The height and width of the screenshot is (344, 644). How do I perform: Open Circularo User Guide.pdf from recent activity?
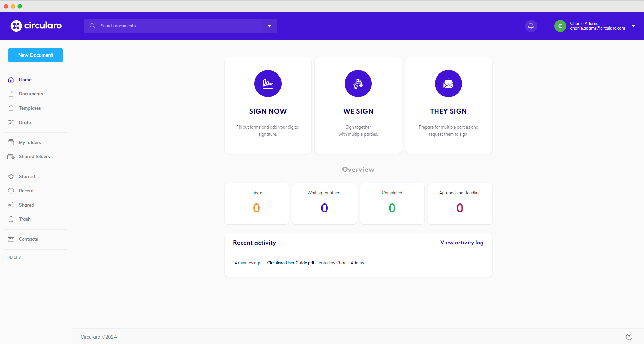tap(290, 263)
